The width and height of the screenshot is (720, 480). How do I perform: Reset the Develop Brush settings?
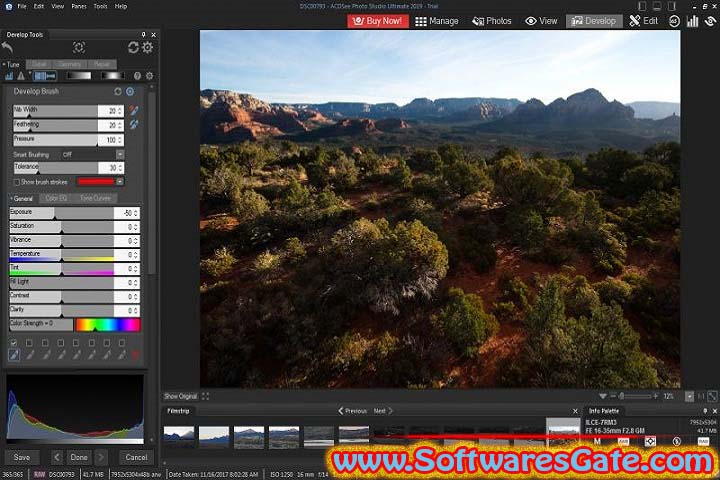(118, 91)
